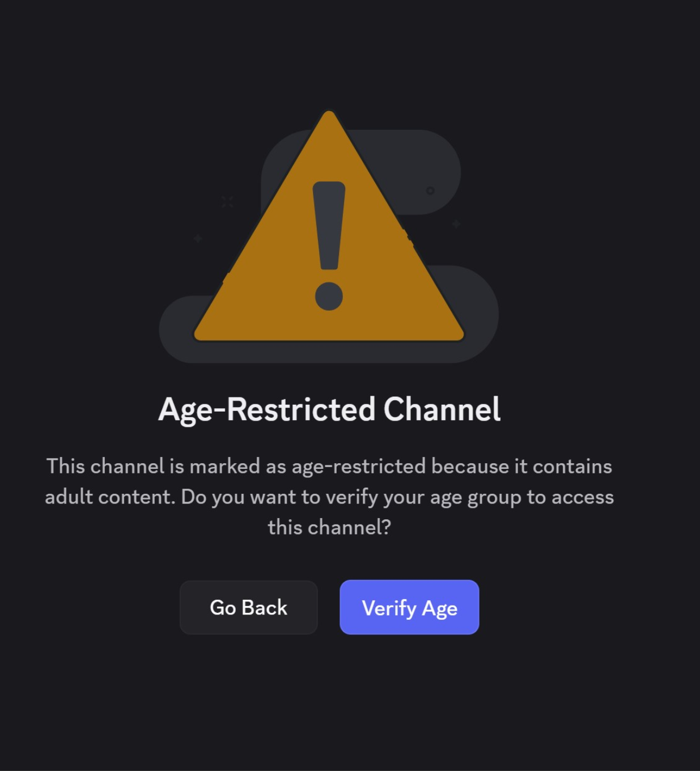This screenshot has height=771, width=700.
Task: Click the "this channel?" text line
Action: (x=329, y=527)
